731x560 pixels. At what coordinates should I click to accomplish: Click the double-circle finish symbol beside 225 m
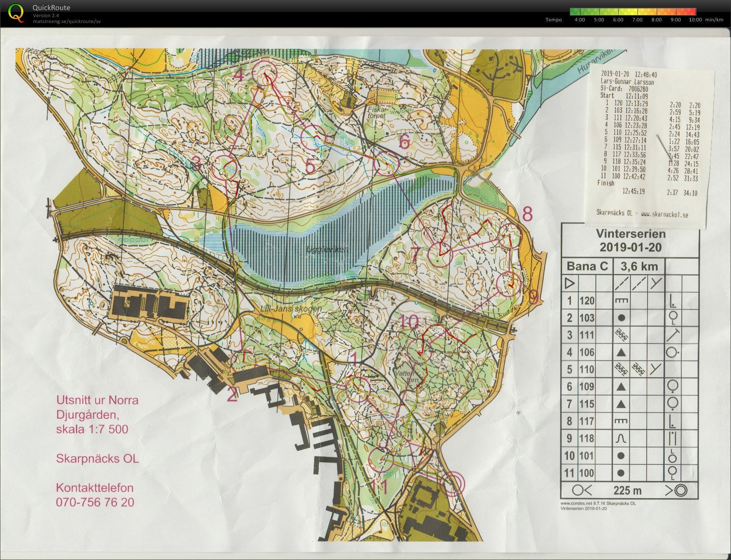coord(679,490)
